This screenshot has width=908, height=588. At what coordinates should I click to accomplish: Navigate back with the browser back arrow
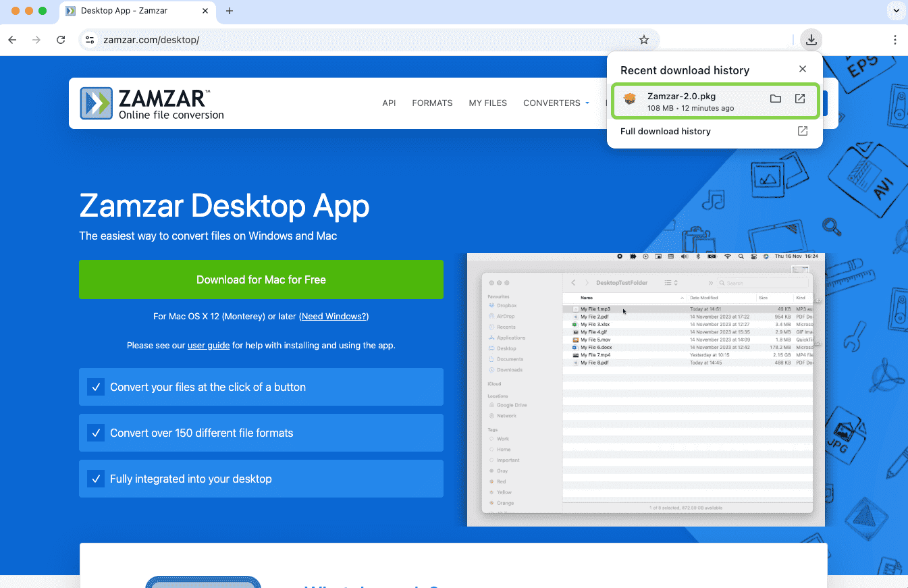coord(12,40)
